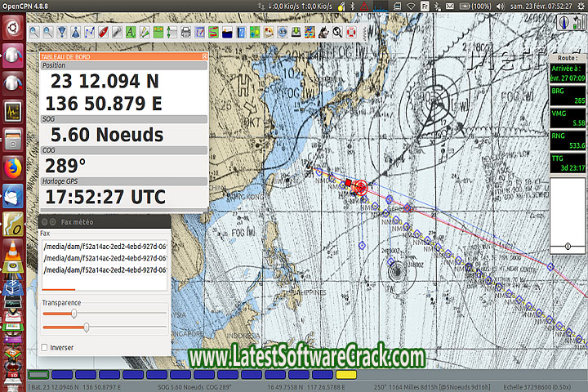Toggle auto follow ship red boat icon
The image size is (588, 392).
104,33
